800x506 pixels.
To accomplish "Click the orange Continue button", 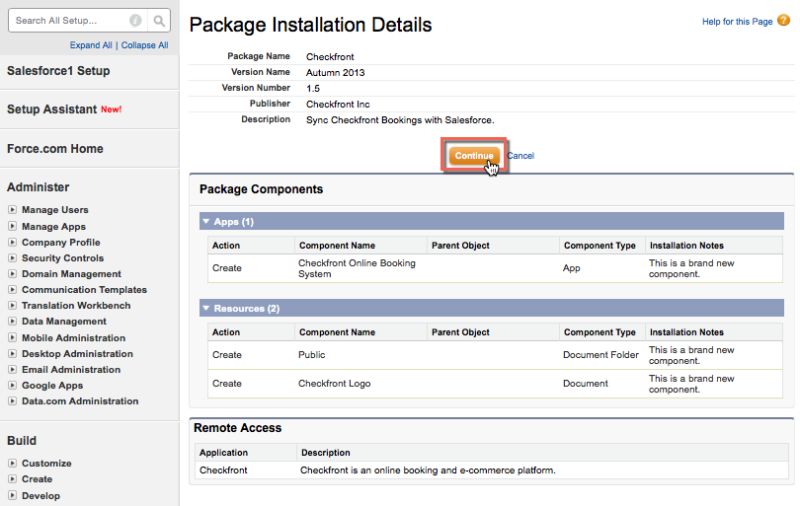I will coord(474,156).
